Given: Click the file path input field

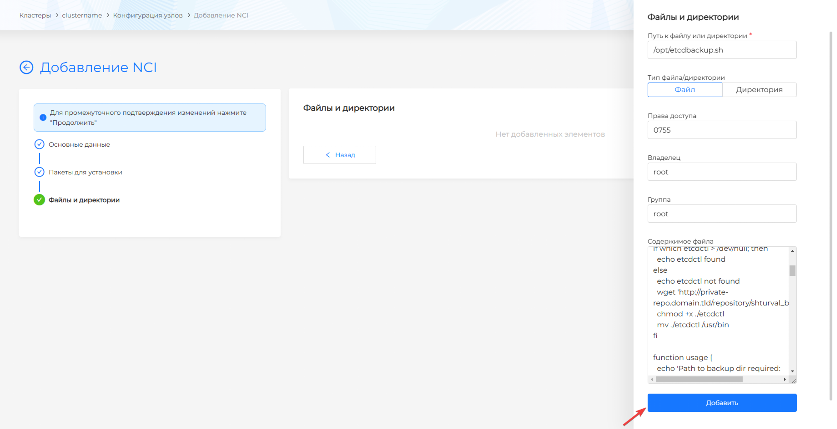Looking at the screenshot, I should [721, 50].
